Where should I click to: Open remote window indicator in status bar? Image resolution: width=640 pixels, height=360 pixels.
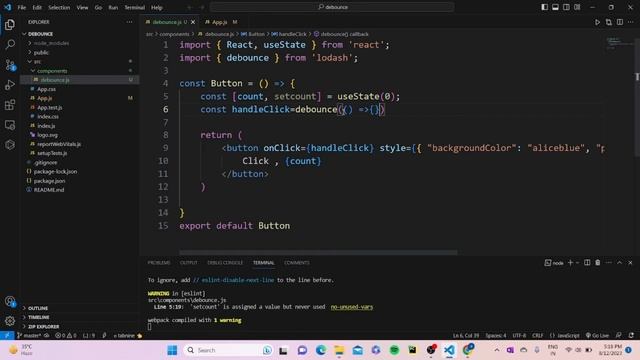[7, 336]
